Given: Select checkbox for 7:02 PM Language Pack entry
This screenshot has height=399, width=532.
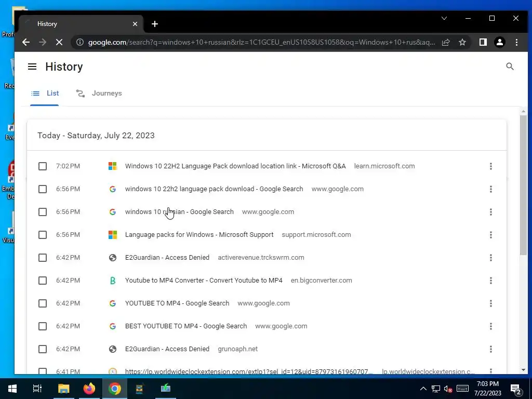Looking at the screenshot, I should click(x=43, y=166).
